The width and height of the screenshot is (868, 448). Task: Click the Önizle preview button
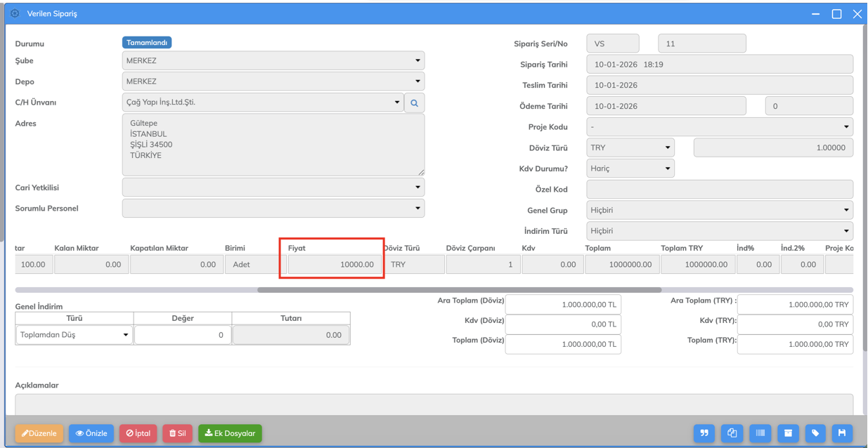point(91,433)
